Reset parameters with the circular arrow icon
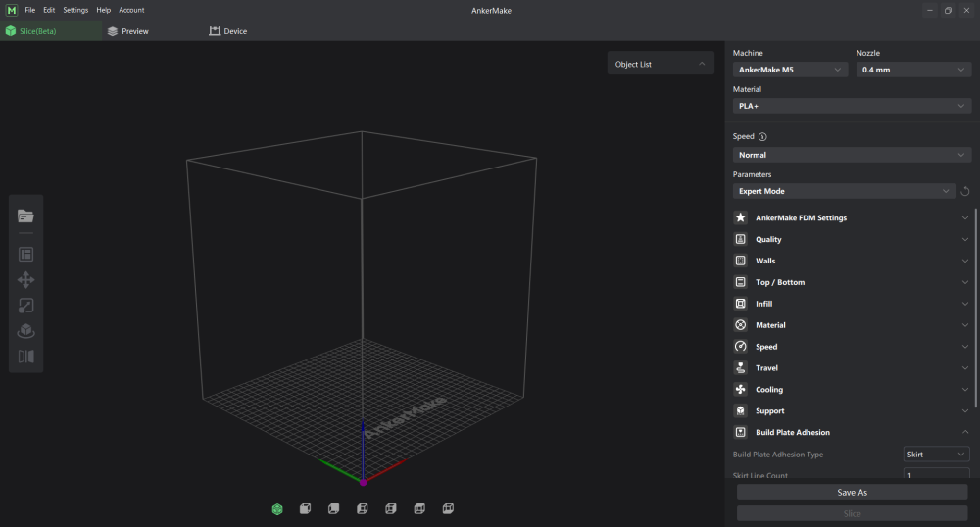Viewport: 980px width, 527px height. [965, 192]
